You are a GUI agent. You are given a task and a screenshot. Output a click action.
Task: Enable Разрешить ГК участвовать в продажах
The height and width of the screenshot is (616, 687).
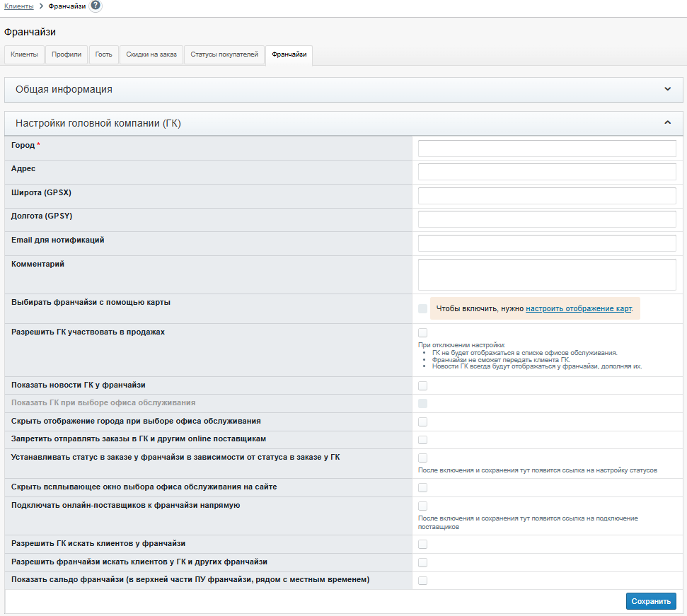(422, 333)
